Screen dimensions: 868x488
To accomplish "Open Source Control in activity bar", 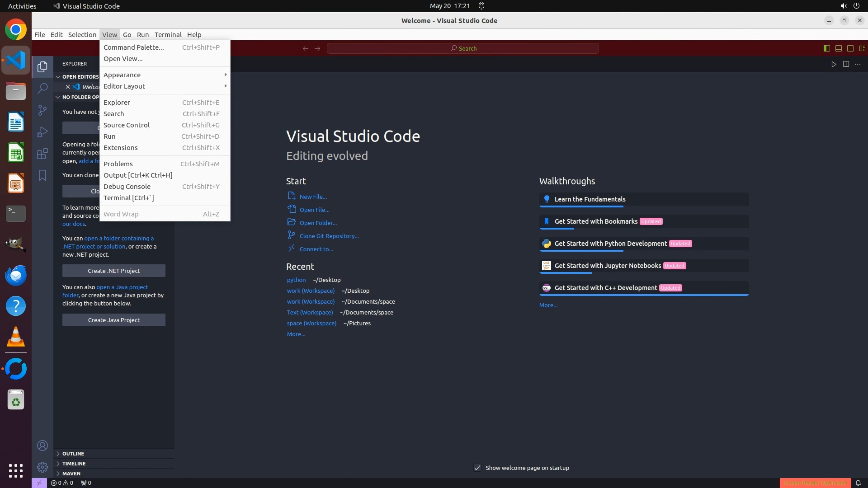I will coord(42,110).
